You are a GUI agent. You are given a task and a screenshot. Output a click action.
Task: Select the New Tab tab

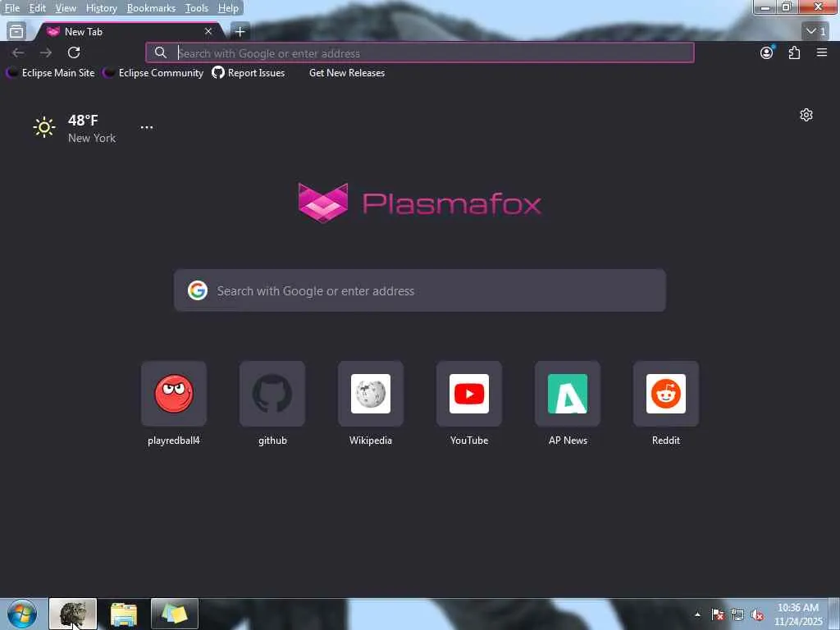129,32
